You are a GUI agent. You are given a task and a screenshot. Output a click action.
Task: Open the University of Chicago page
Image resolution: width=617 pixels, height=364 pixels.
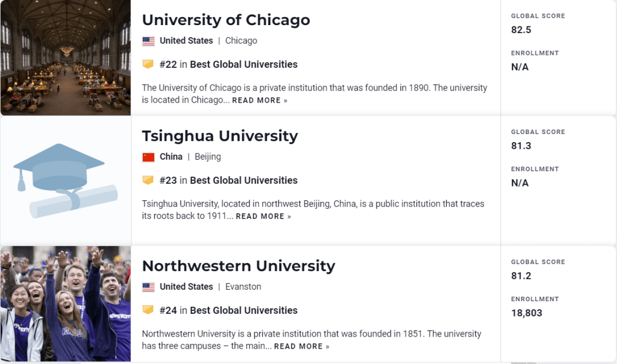click(x=226, y=20)
